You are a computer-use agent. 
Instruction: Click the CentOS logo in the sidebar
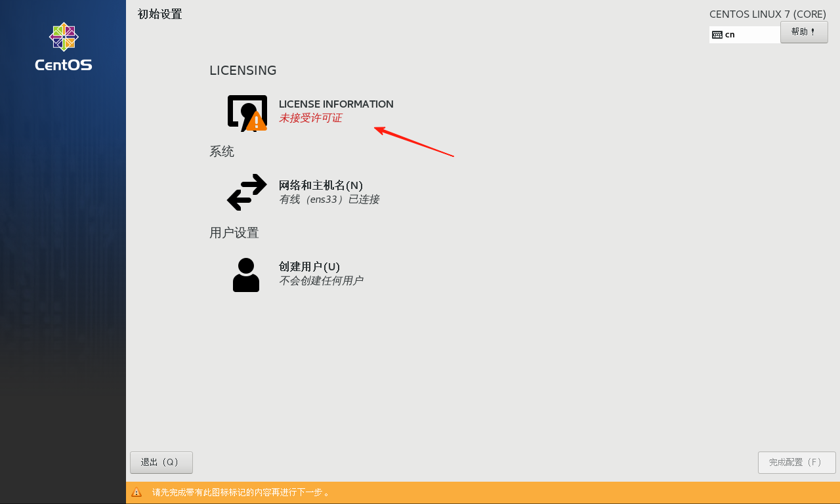(x=64, y=47)
